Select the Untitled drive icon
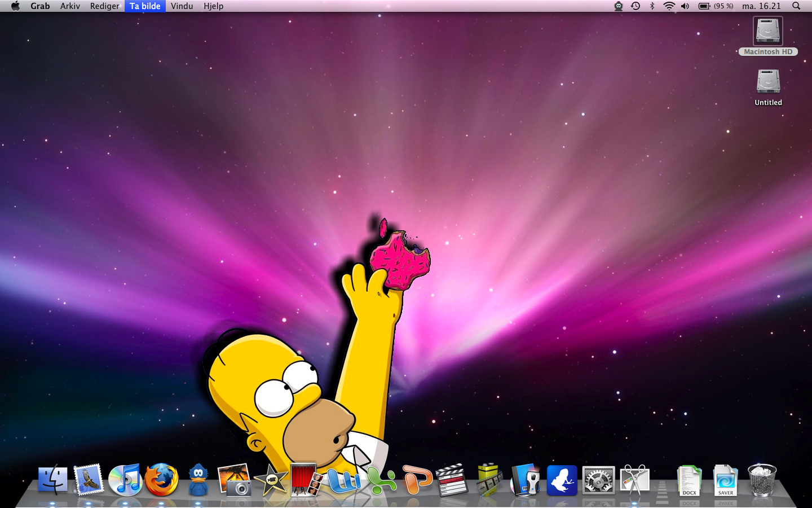812x508 pixels. pos(768,82)
